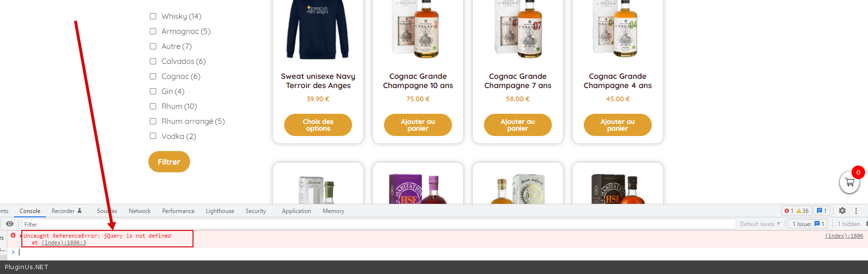This screenshot has height=274, width=868.
Task: Open the DevTools three-dot menu
Action: click(x=856, y=211)
